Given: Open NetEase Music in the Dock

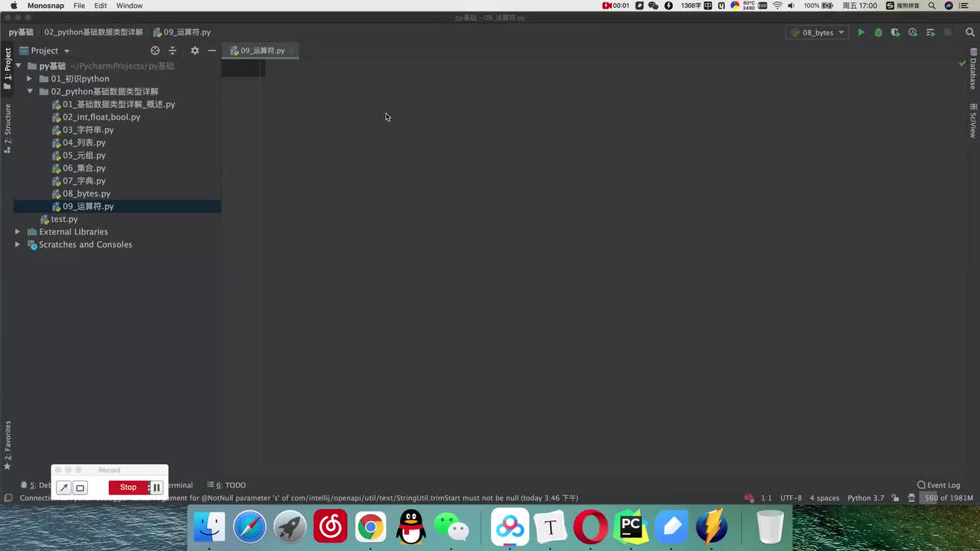Looking at the screenshot, I should 330,527.
